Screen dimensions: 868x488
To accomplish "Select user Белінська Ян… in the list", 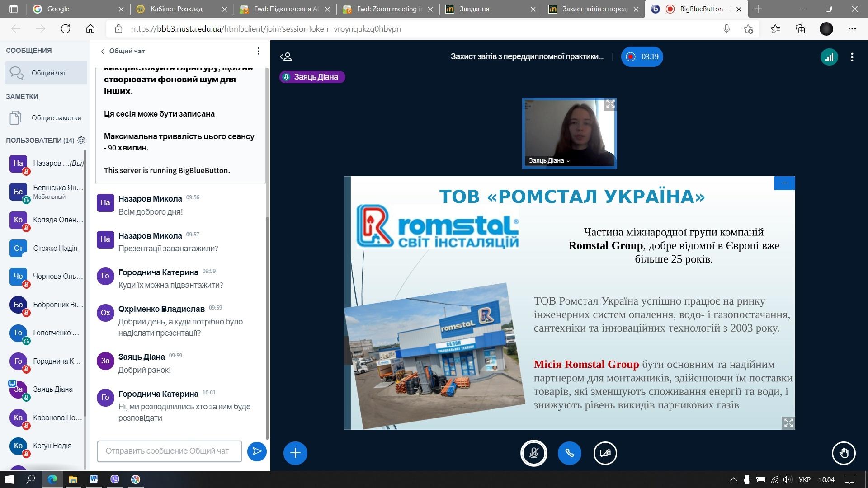I will point(46,192).
